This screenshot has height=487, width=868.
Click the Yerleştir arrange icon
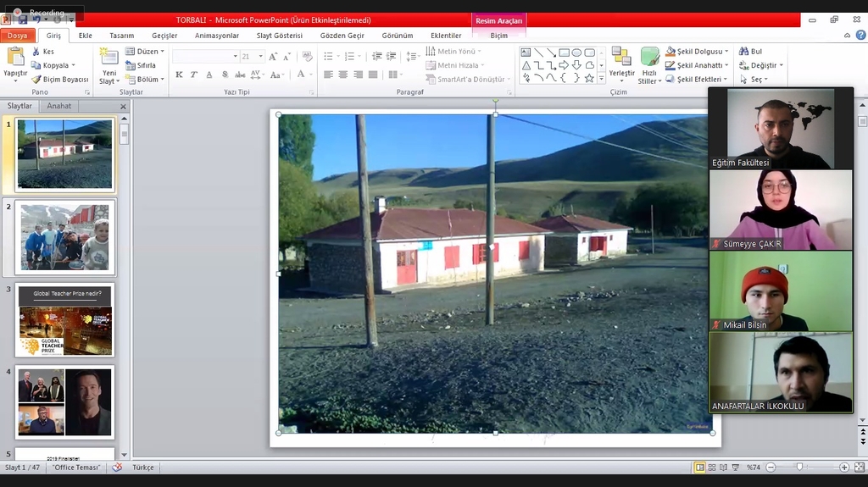pyautogui.click(x=621, y=57)
